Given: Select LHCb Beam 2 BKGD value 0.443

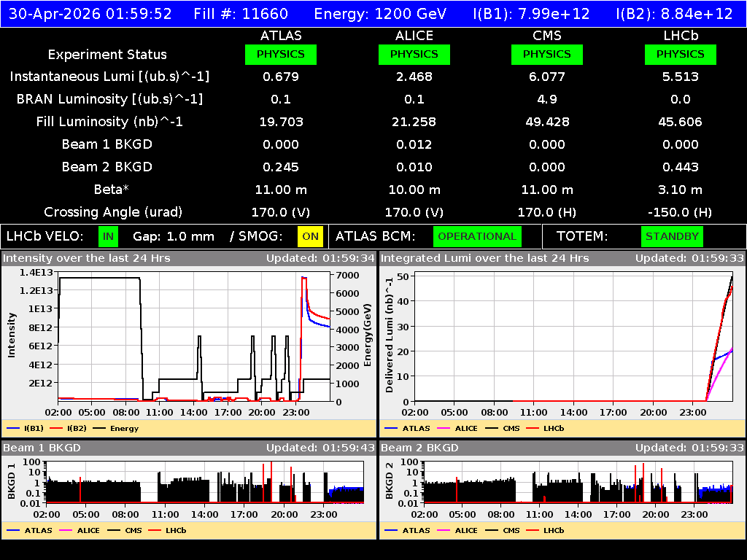Looking at the screenshot, I should [681, 167].
